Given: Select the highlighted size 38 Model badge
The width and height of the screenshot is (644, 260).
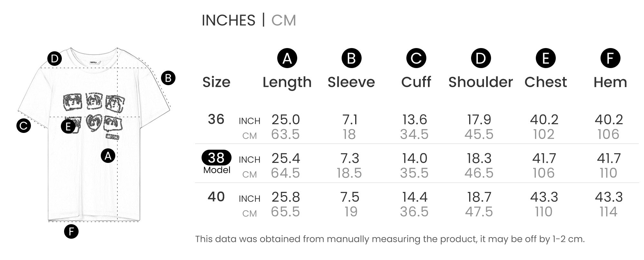Looking at the screenshot, I should (x=216, y=158).
